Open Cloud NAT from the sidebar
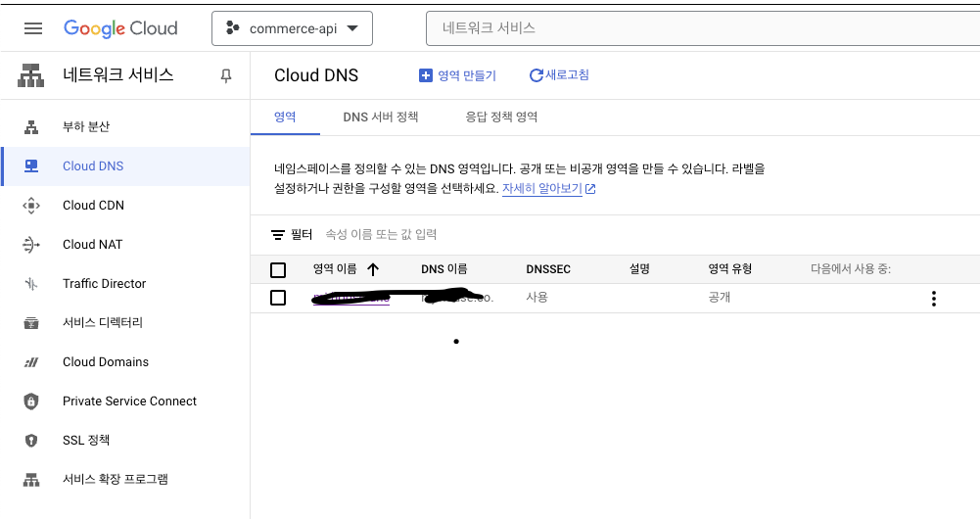This screenshot has width=980, height=519. click(x=92, y=245)
